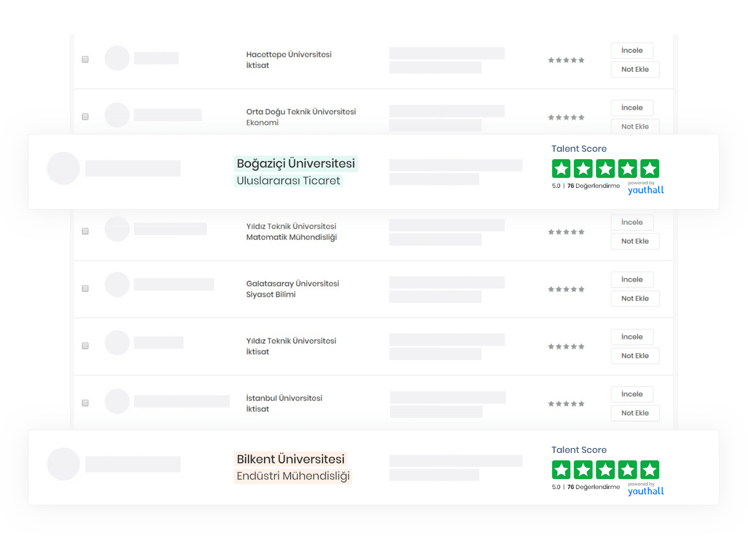This screenshot has height=560, width=748.
Task: Open İncele for Yıldız Teknik Matematik Mühendisliği
Action: click(632, 222)
